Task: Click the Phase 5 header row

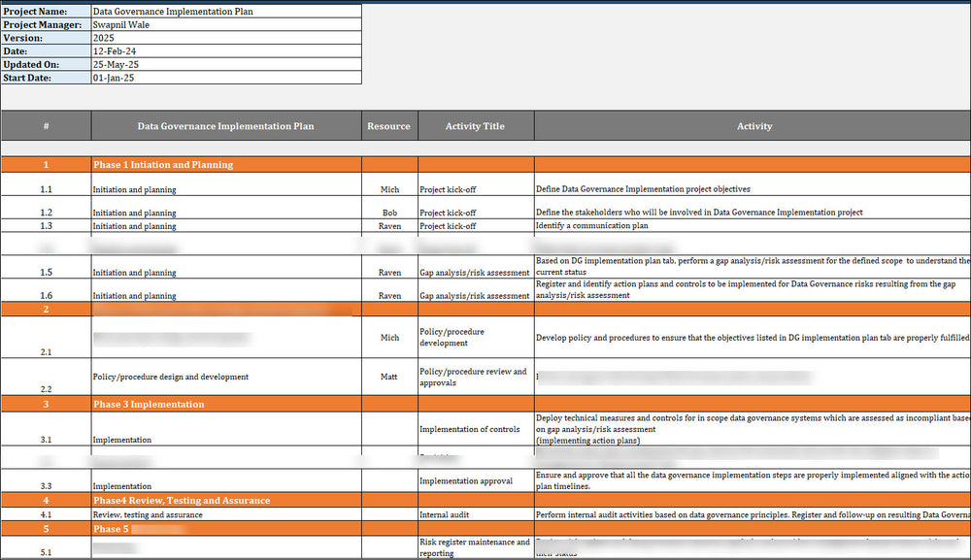Action: pos(225,529)
